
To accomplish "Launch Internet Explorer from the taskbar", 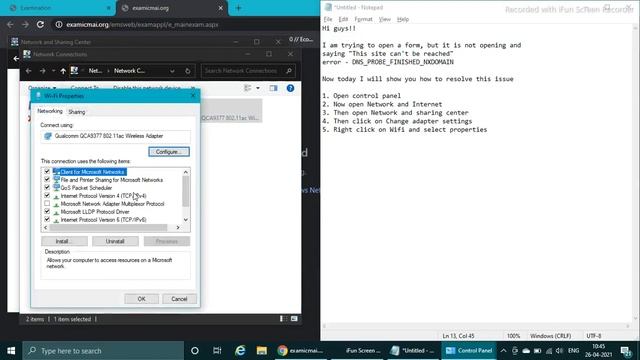I will (240, 351).
